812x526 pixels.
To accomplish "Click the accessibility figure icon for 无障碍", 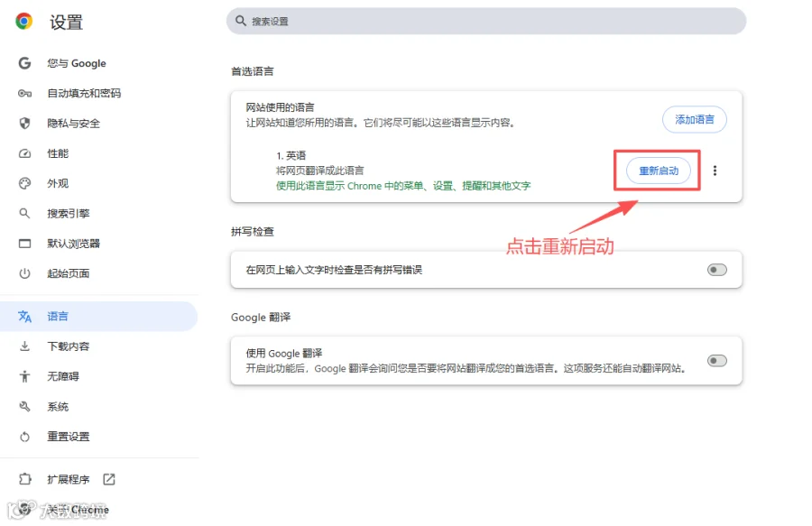I will point(24,376).
